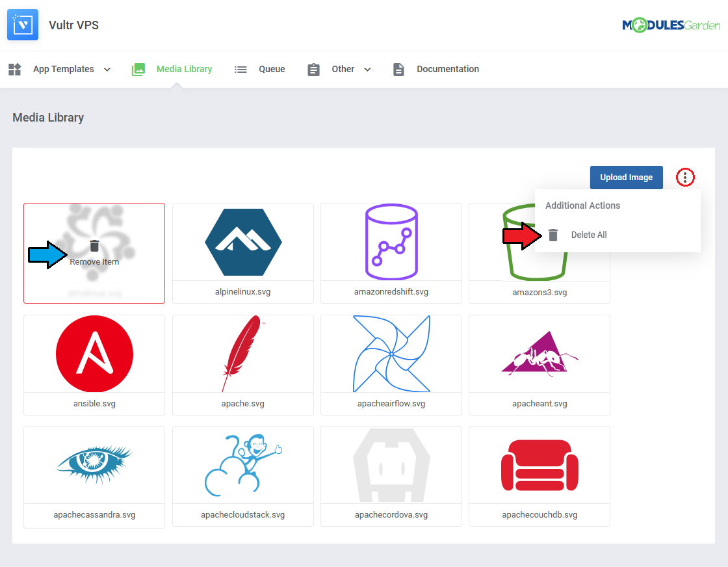728x567 pixels.
Task: Click the Documentation file icon
Action: click(398, 69)
